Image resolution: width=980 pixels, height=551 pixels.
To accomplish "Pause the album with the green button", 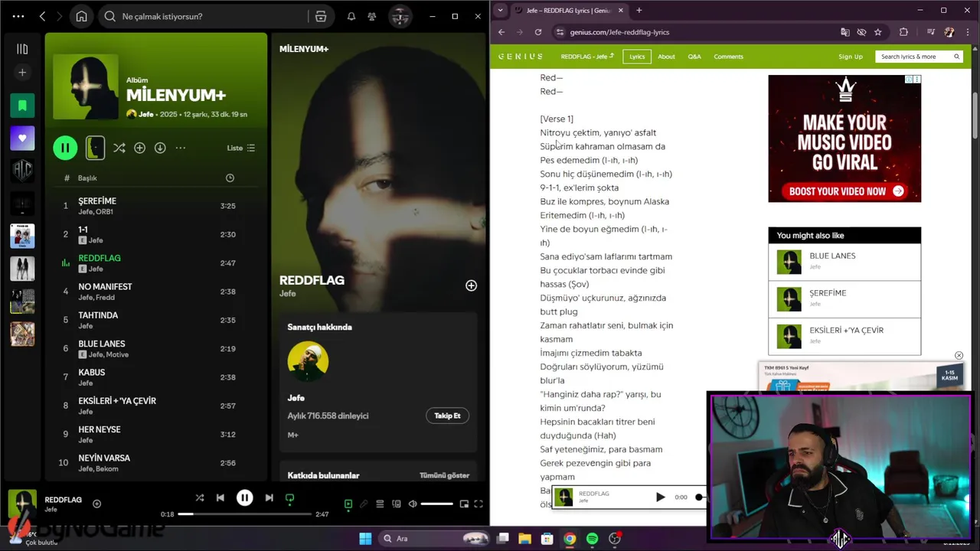I will click(x=65, y=148).
